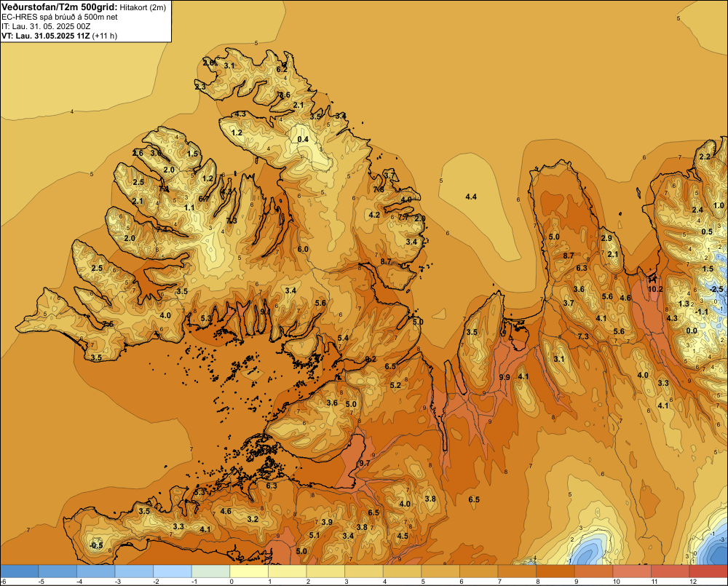The image size is (728, 586).
Task: Click the 4.4 temperature value over the sea
Action: [x=471, y=197]
